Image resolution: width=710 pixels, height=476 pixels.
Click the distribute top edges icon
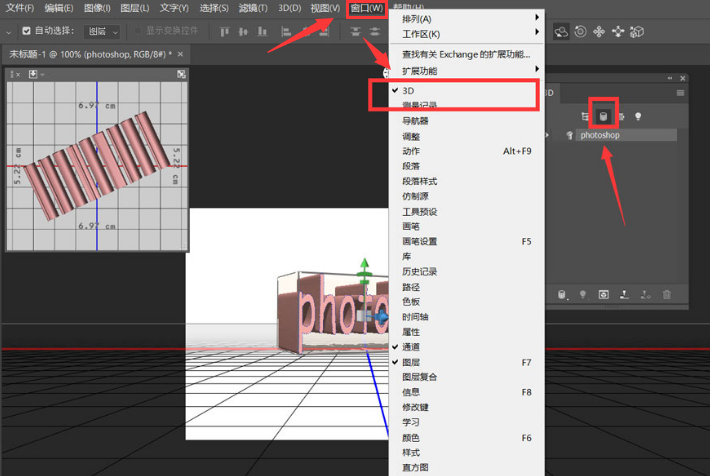coord(355,32)
